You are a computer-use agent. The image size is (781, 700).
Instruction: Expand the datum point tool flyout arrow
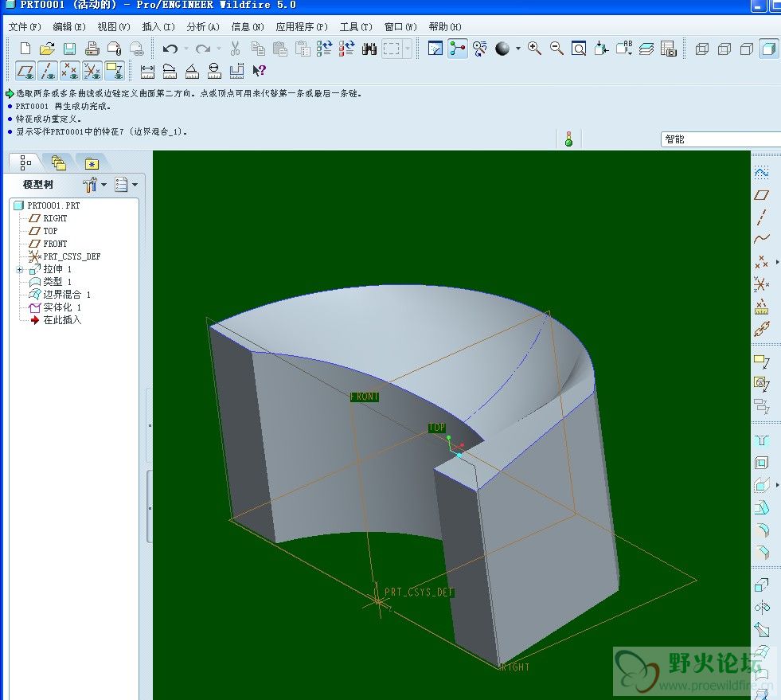coord(778,261)
